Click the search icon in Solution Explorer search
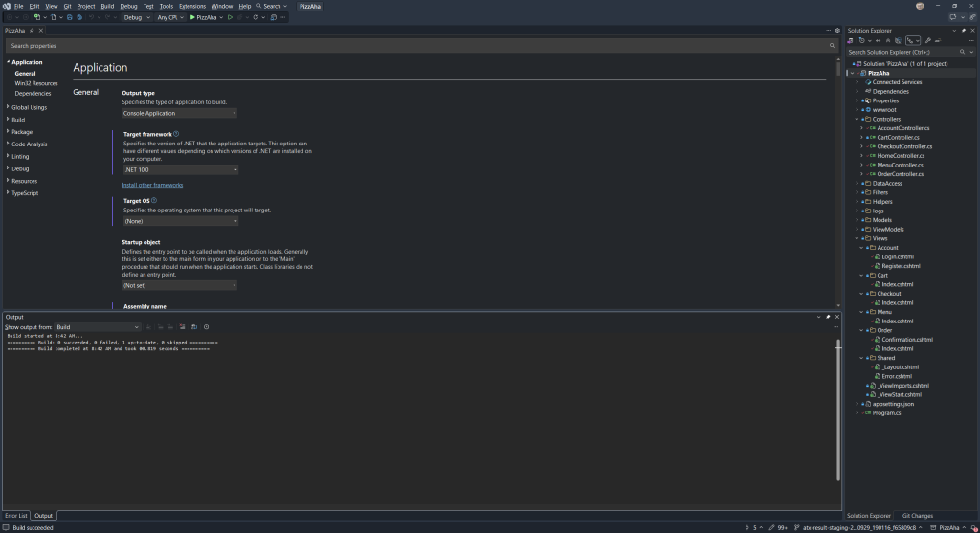Screen dimensions: 980x533 coord(963,52)
